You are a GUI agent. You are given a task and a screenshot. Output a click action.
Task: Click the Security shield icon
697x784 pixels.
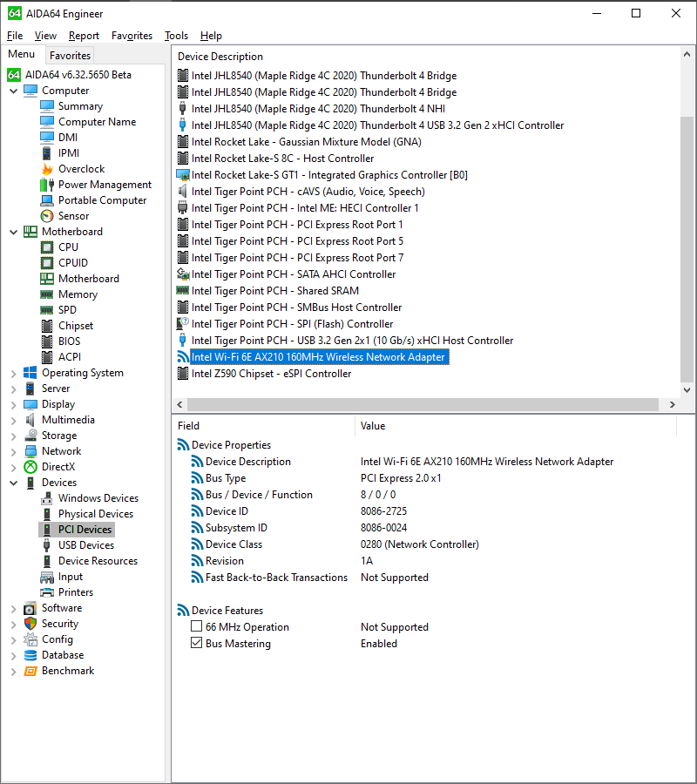coord(30,624)
